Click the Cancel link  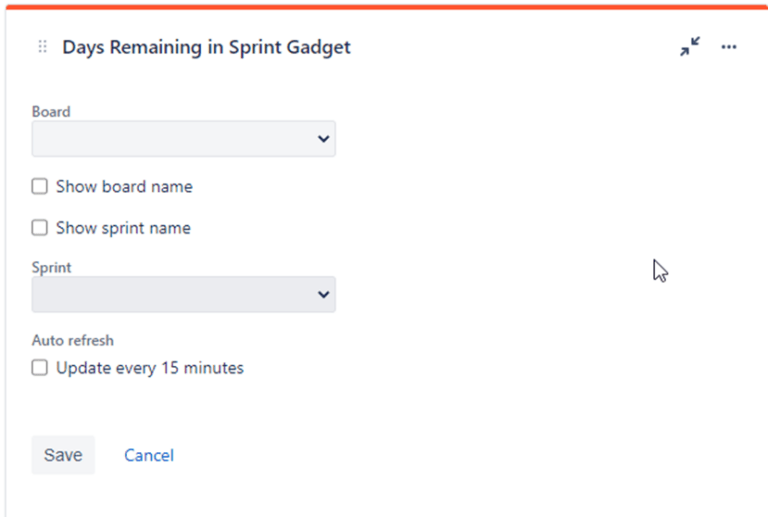[149, 455]
